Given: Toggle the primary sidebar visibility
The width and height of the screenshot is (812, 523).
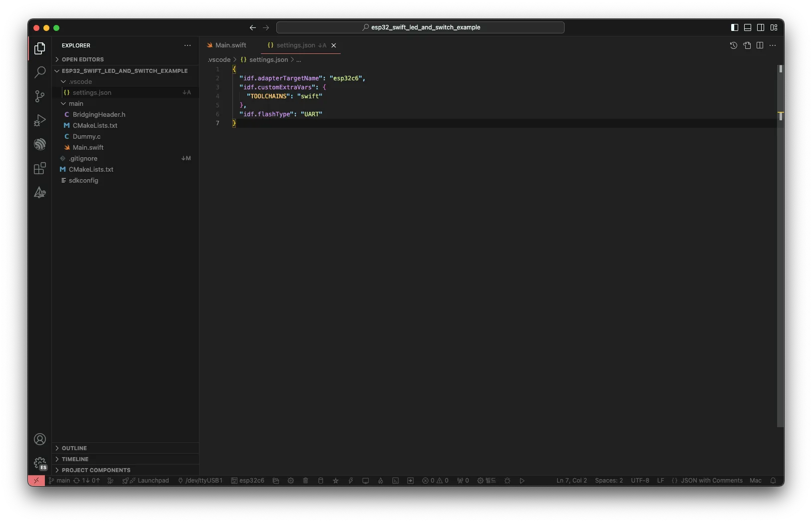Looking at the screenshot, I should point(734,27).
